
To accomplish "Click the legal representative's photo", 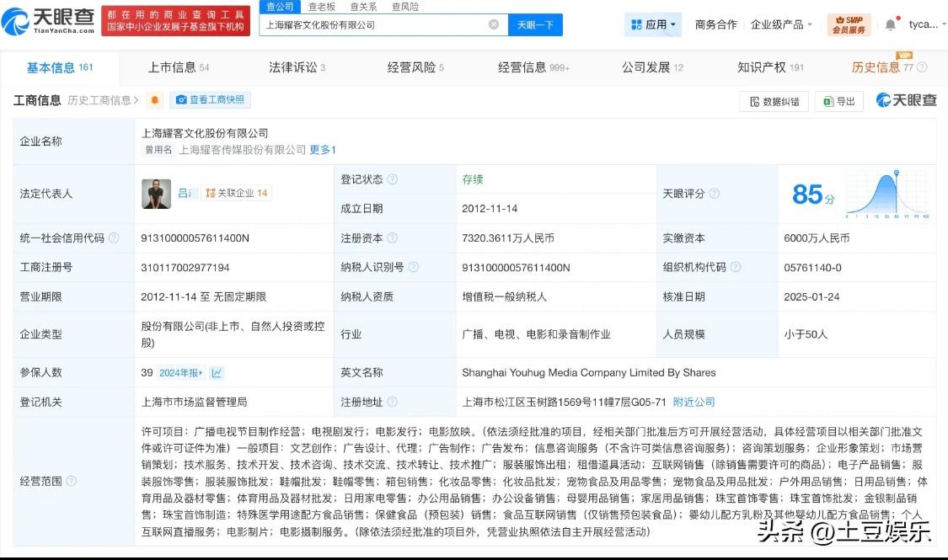I will [x=156, y=194].
